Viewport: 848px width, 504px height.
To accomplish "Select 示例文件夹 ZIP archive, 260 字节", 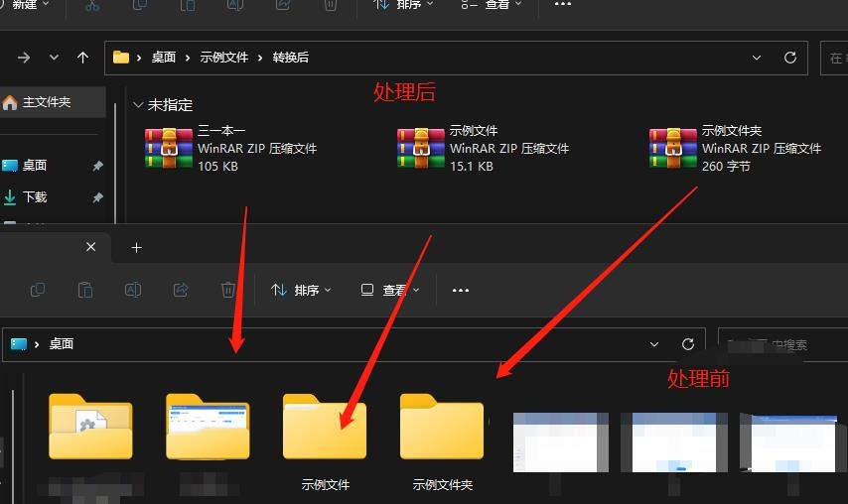I will pyautogui.click(x=736, y=148).
